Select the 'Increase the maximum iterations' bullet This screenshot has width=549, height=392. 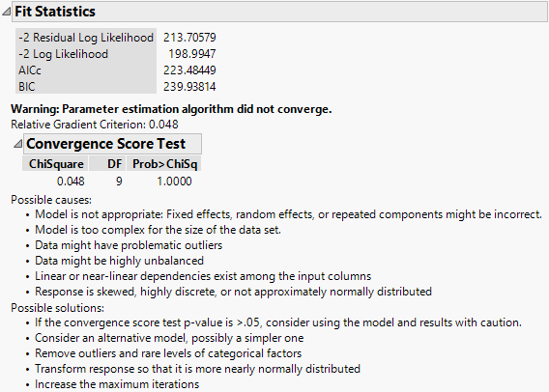click(x=117, y=384)
